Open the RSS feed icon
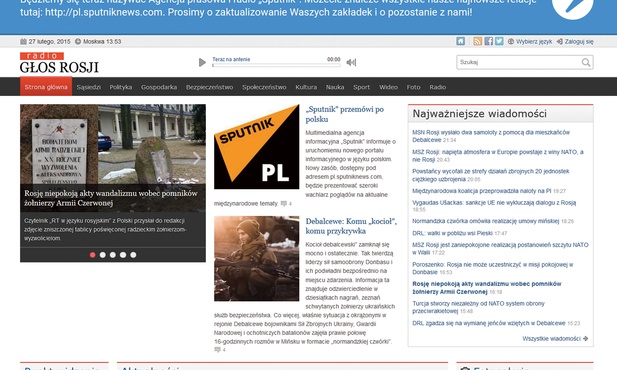The image size is (617, 370). pos(478,41)
